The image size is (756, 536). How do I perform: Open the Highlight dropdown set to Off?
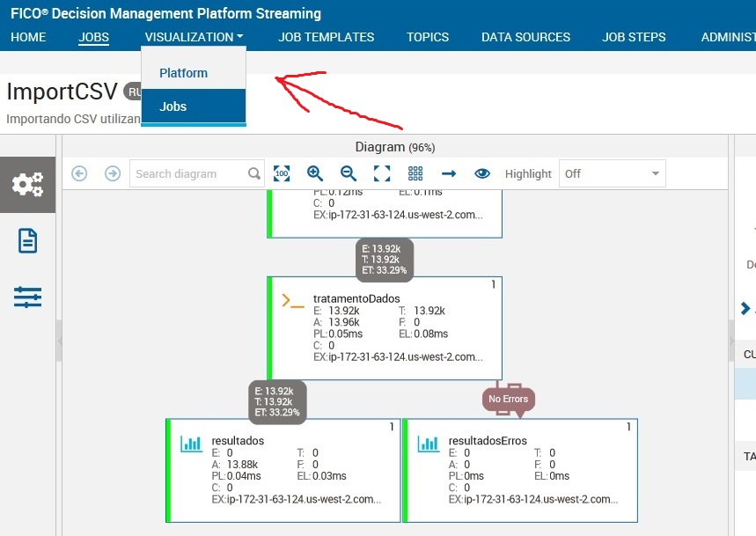pos(612,173)
